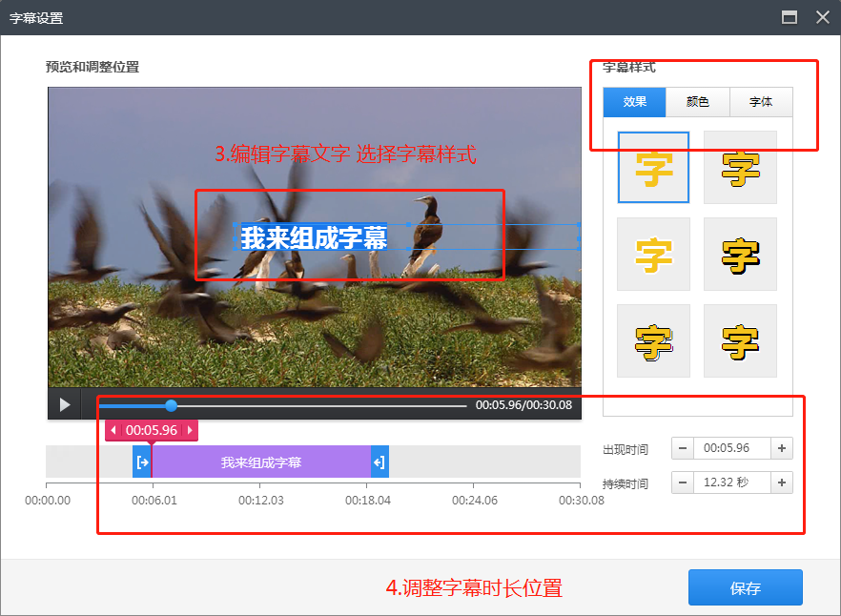Screen dimensions: 841x616
Task: Click the subtitle clip end handle
Action: [379, 462]
